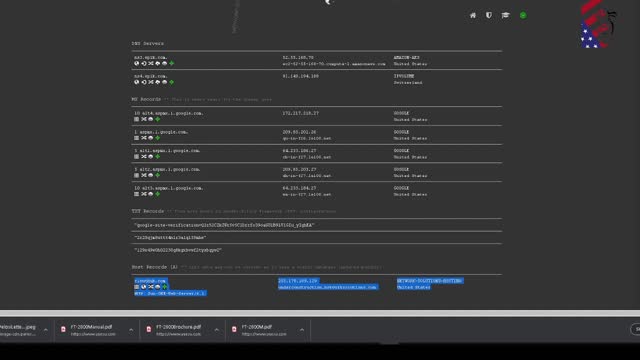Click grid icon under alt3.aspmx.l.google.com
Image resolution: width=640 pixels, height=360 pixels.
click(137, 194)
